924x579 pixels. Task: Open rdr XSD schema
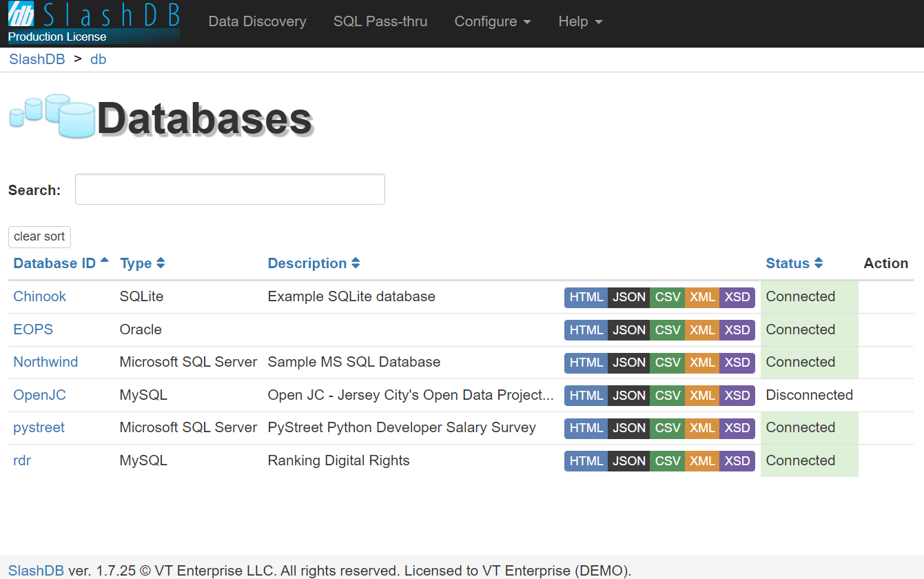pyautogui.click(x=737, y=461)
